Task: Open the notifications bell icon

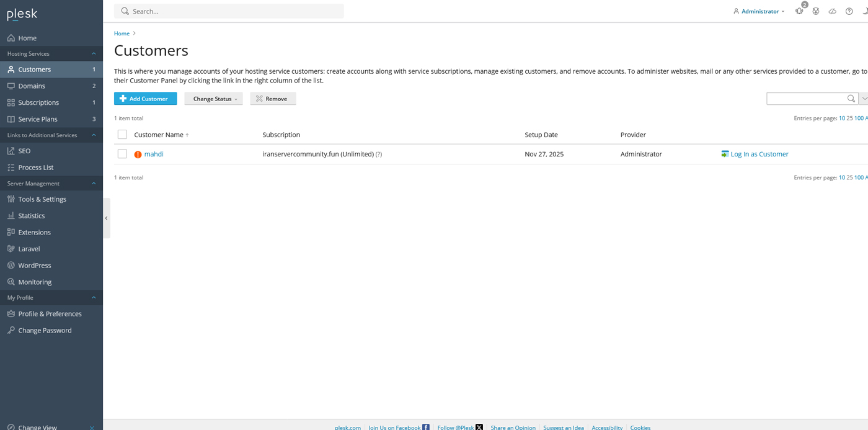Action: click(799, 11)
